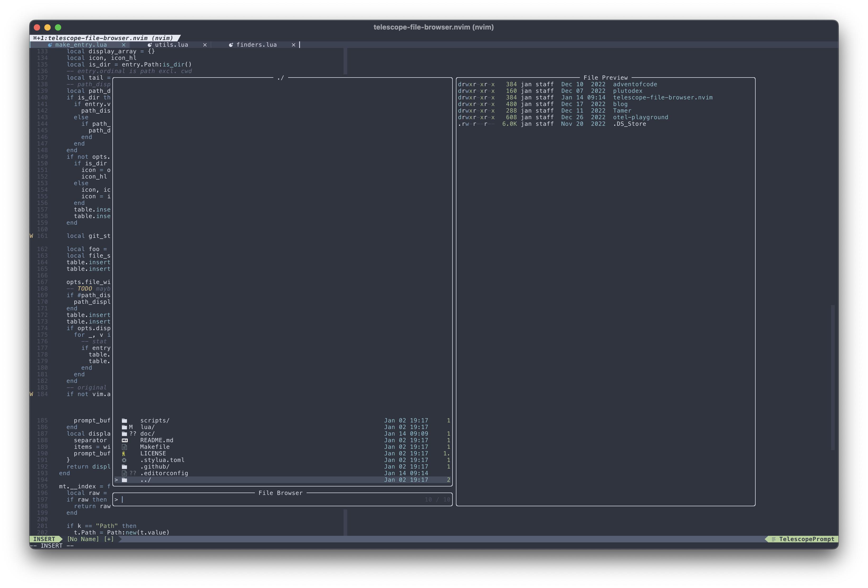Click the folder icon of lua/ entry

click(x=124, y=427)
